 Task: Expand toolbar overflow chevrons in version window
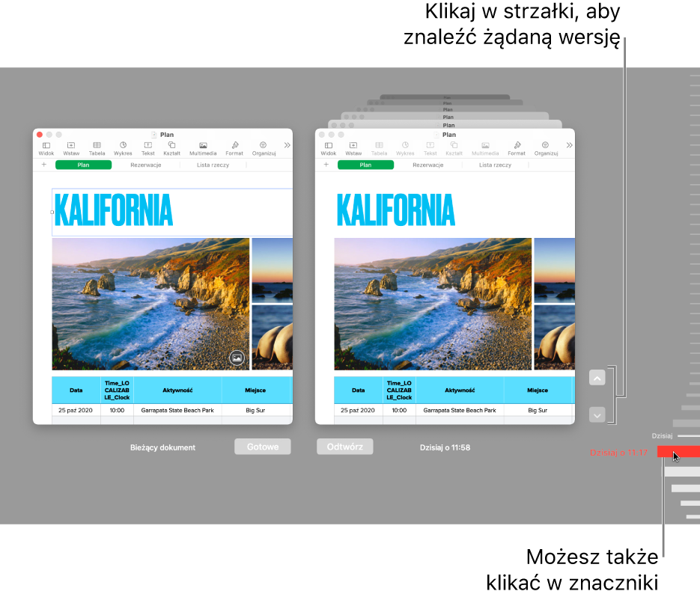tap(569, 145)
